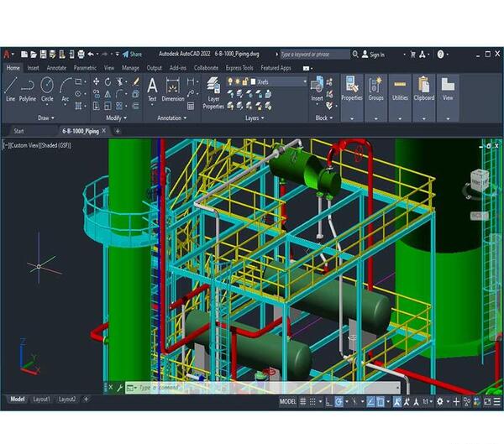Screen dimensions: 504x444
Task: Click the Undo arrow icon
Action: click(91, 54)
